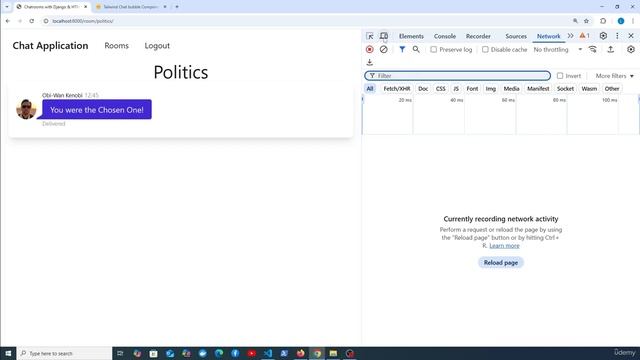Filter requests by Media
640x360 pixels.
click(511, 89)
